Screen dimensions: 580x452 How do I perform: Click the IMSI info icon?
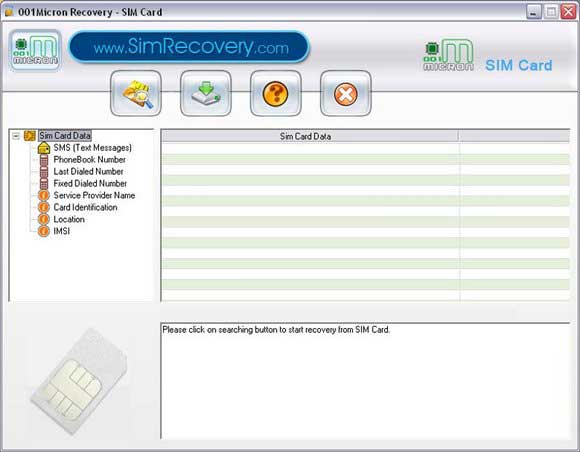(44, 231)
